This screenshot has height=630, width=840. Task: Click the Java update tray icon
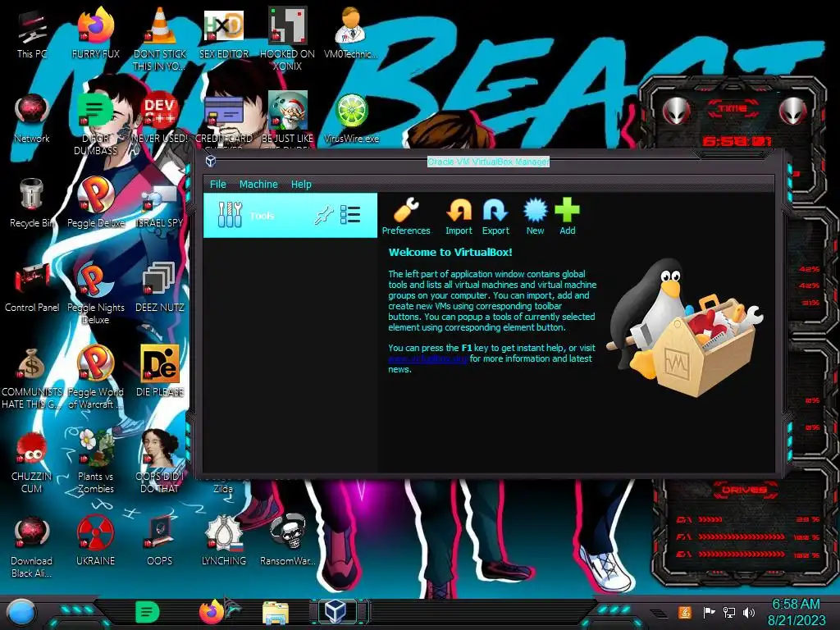[x=684, y=612]
